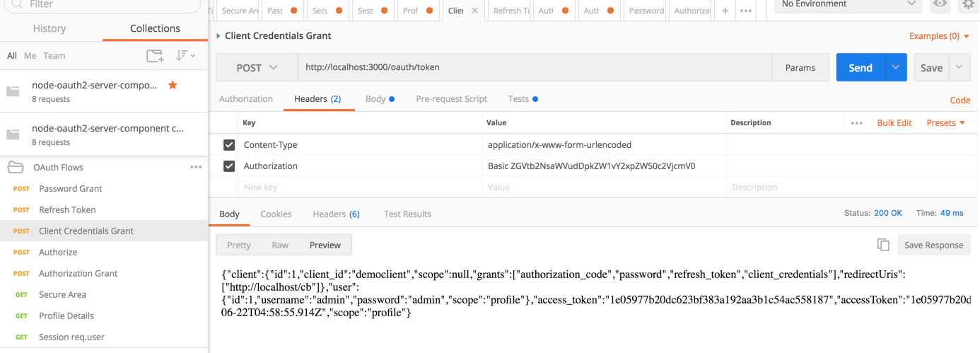Open the Send button dropdown arrow

coord(895,68)
